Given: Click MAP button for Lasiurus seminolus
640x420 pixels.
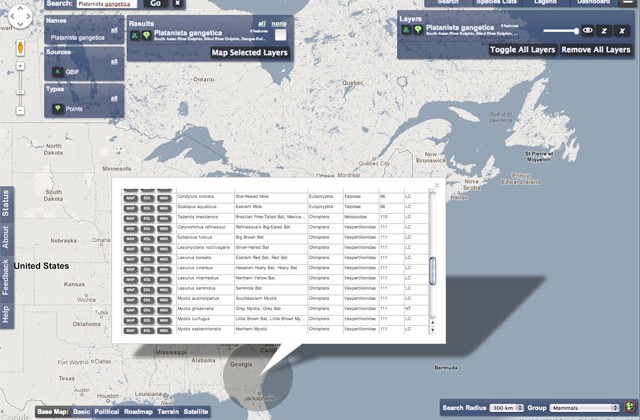Looking at the screenshot, I should 131,290.
